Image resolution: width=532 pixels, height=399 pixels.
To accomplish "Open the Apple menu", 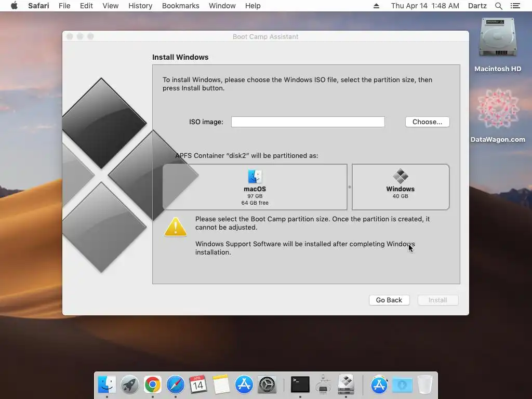I will coord(14,6).
